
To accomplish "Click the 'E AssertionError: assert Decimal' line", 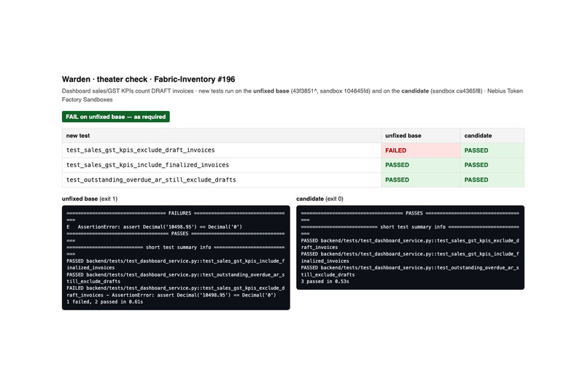I will (x=154, y=227).
